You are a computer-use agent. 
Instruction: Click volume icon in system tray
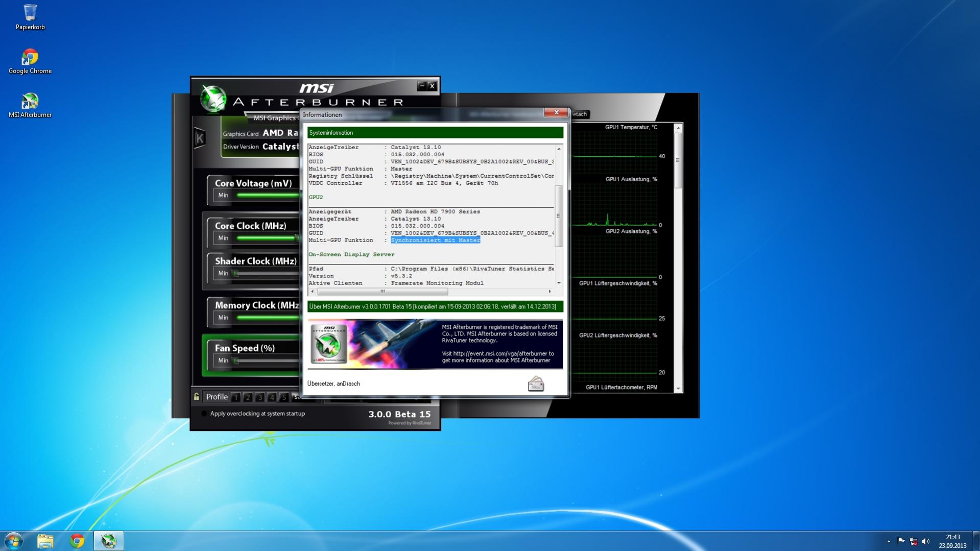926,541
